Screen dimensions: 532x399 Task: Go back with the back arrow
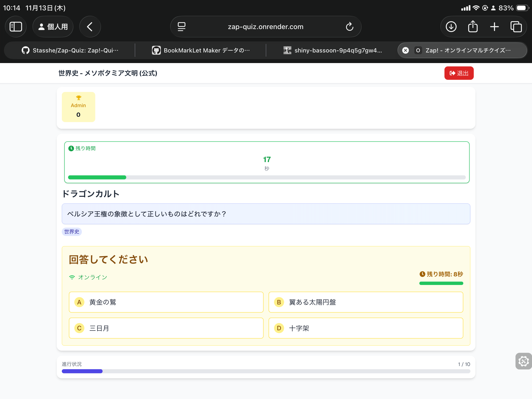[90, 27]
